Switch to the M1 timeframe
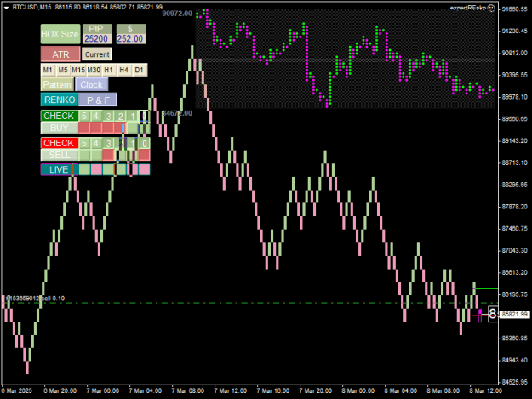Image resolution: width=532 pixels, height=399 pixels. point(48,70)
